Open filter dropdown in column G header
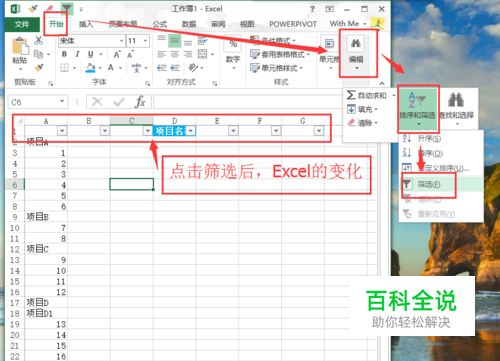 pos(319,131)
